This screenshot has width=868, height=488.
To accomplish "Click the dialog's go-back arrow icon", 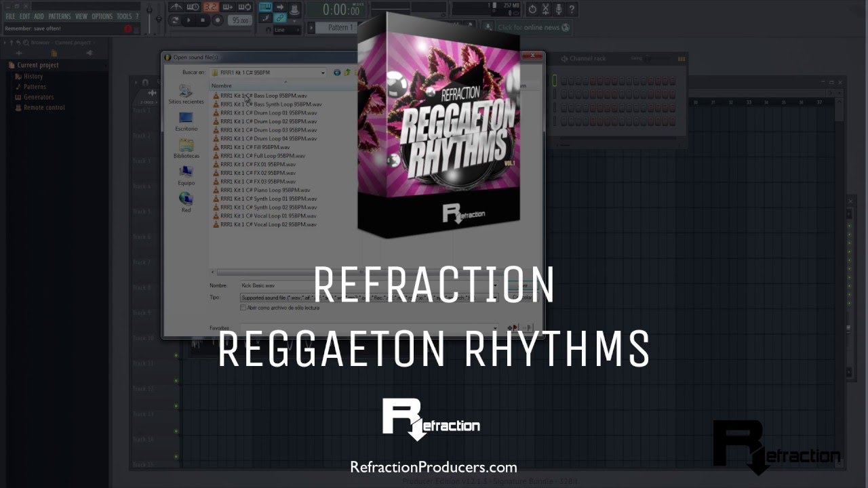I will 337,72.
